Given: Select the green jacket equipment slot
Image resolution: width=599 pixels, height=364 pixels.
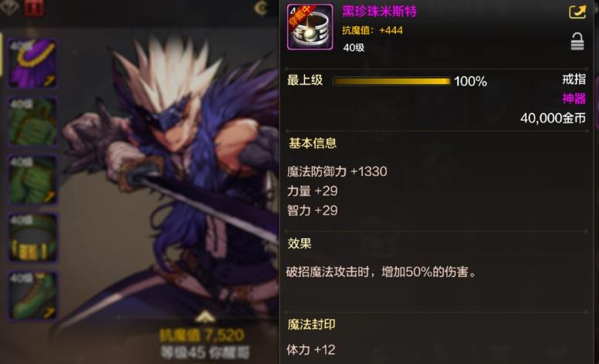Looking at the screenshot, I should (32, 122).
